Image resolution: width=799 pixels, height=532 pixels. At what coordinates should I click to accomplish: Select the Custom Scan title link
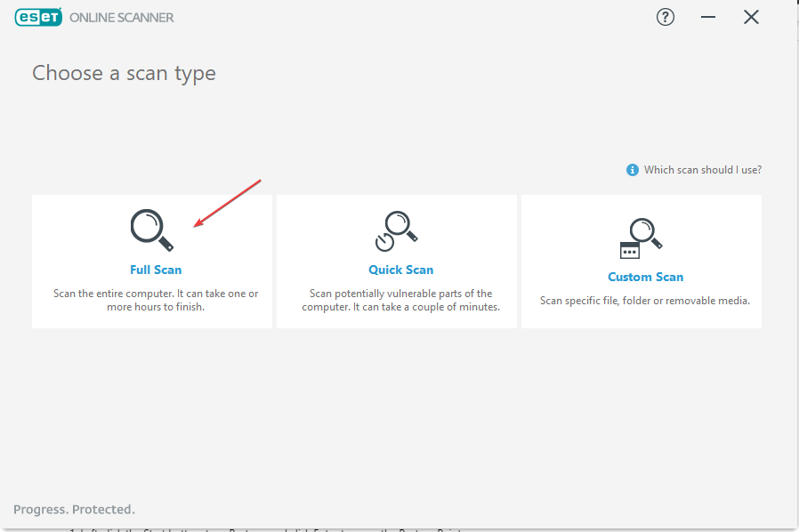(x=646, y=277)
